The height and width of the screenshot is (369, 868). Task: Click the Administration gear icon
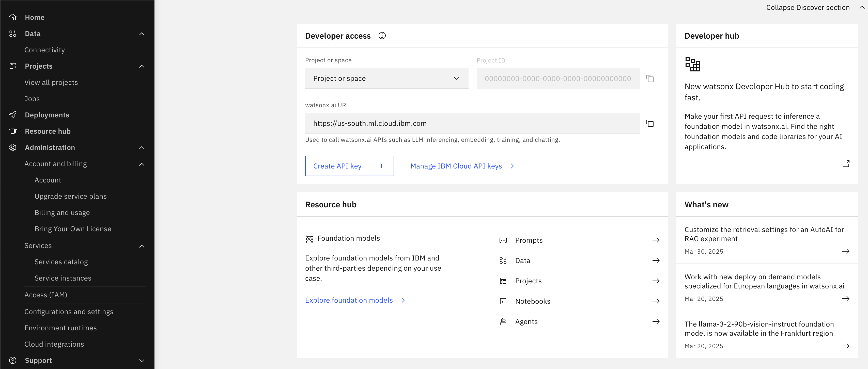click(x=13, y=148)
